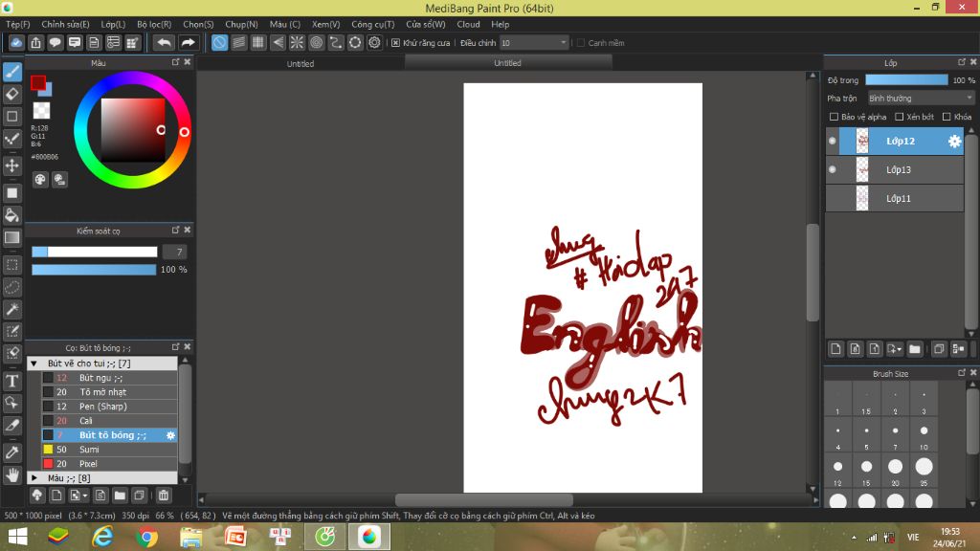Select the Move tool
The image size is (980, 551).
(x=11, y=165)
